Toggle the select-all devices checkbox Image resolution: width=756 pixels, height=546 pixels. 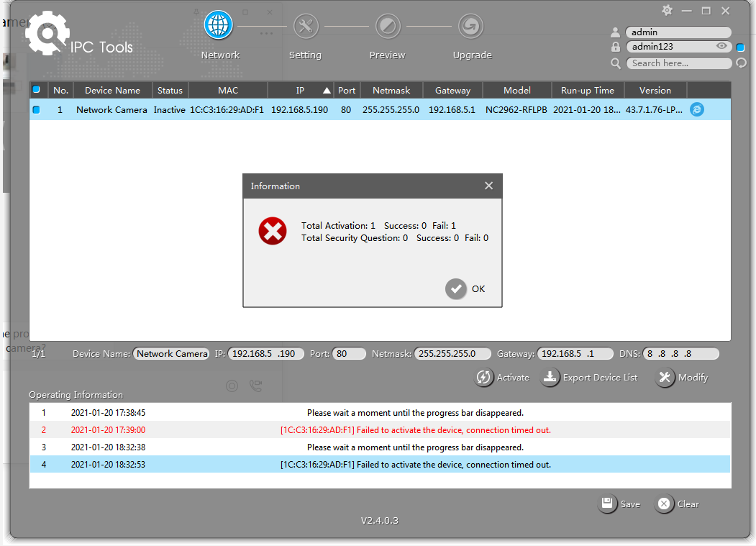(36, 90)
